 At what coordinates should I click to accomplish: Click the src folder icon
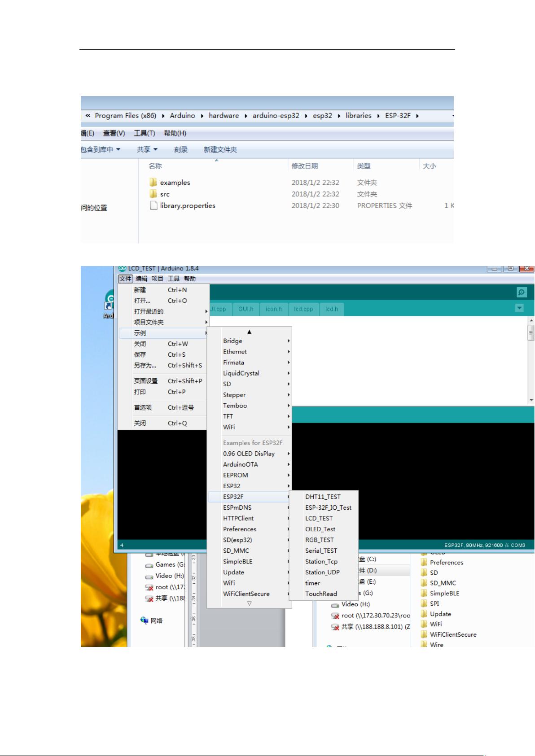coord(153,194)
